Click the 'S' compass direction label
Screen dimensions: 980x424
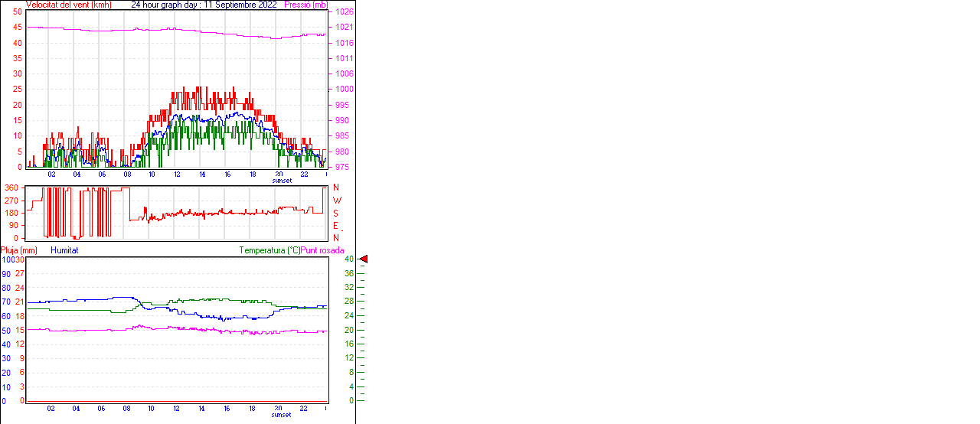[335, 213]
